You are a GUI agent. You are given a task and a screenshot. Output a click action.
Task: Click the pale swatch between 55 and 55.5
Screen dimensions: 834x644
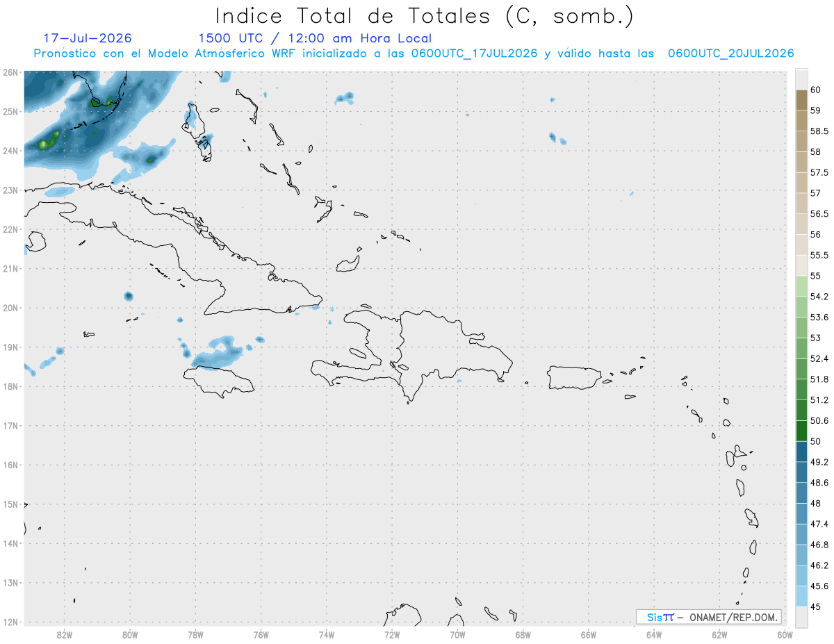tap(801, 265)
